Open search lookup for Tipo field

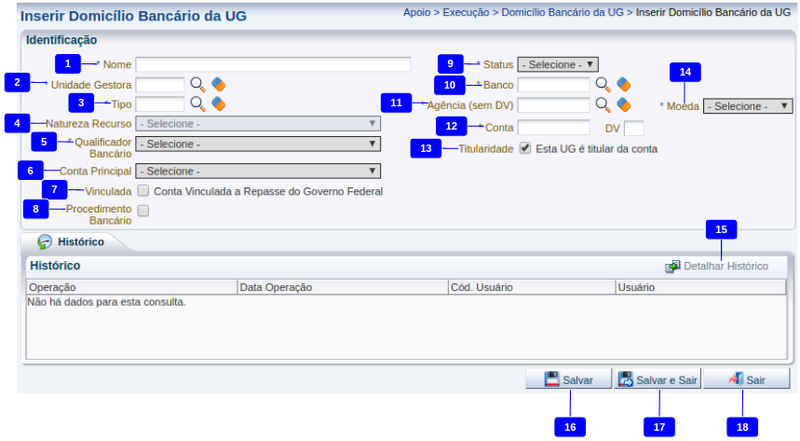click(197, 103)
